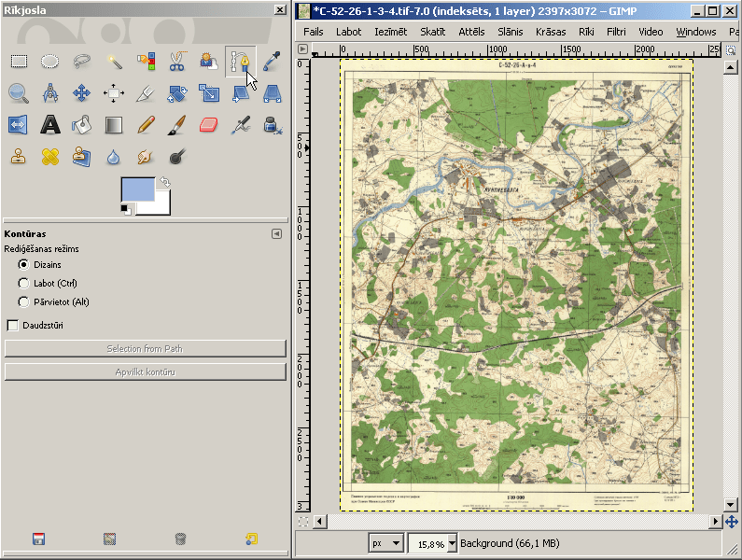Viewport: 742px width, 560px height.
Task: Select the Eraser tool
Action: pos(209,125)
